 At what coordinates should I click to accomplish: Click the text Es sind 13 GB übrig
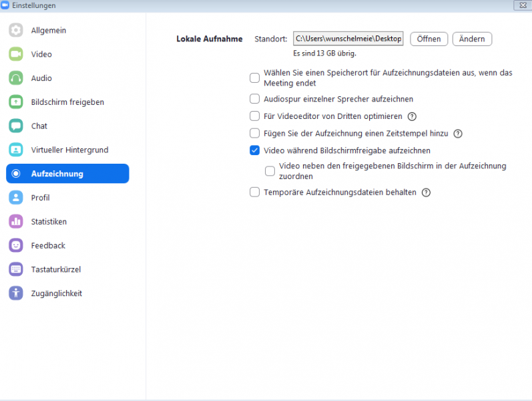pyautogui.click(x=324, y=53)
